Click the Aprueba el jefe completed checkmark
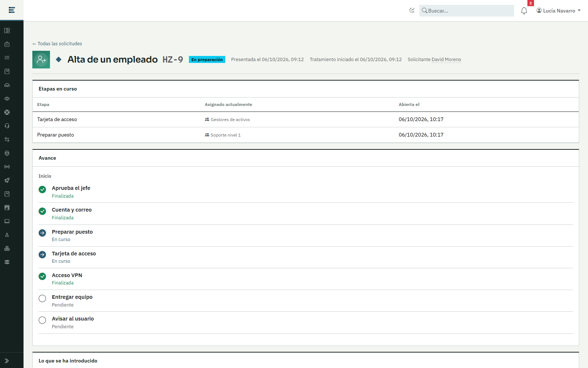The width and height of the screenshot is (588, 368). 42,190
